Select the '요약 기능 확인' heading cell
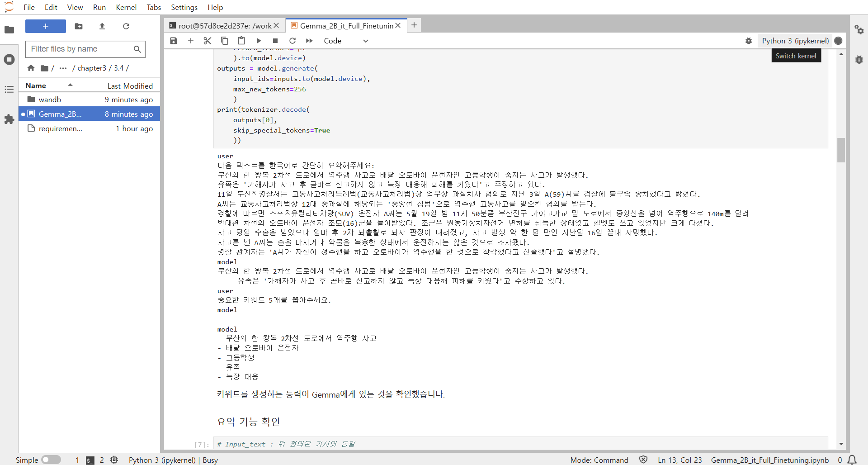Viewport: 868px width, 465px height. tap(249, 422)
